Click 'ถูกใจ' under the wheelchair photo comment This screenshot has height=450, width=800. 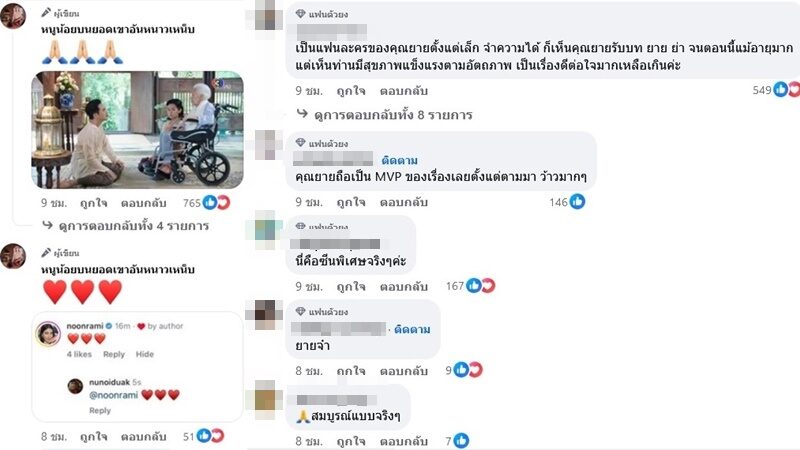(x=94, y=203)
